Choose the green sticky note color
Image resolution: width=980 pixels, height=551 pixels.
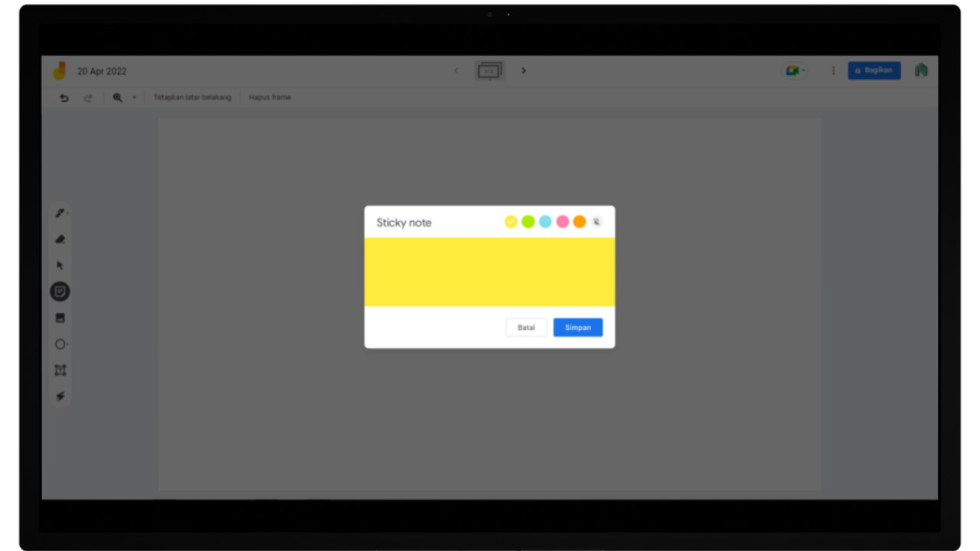point(528,222)
